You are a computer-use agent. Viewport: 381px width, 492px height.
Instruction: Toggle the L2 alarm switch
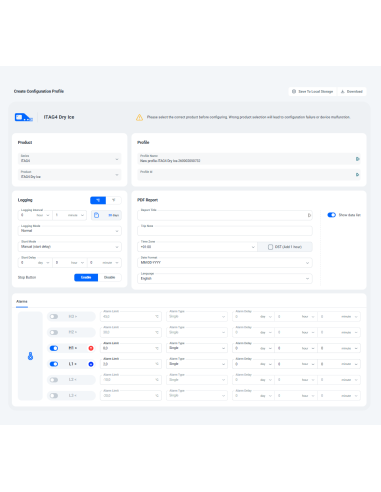(54, 380)
